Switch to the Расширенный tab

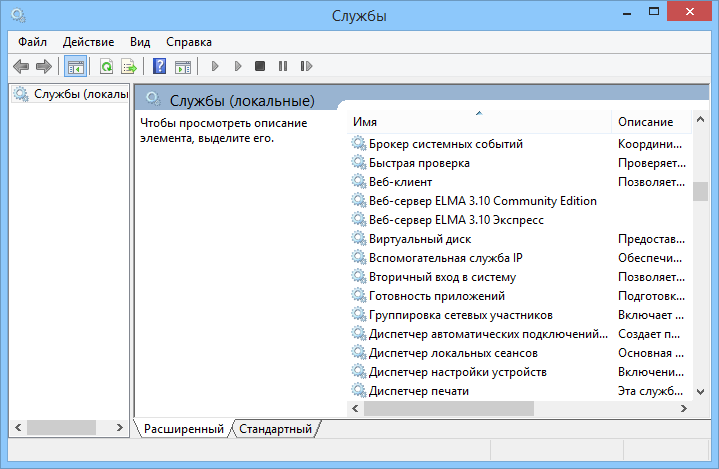pos(183,429)
